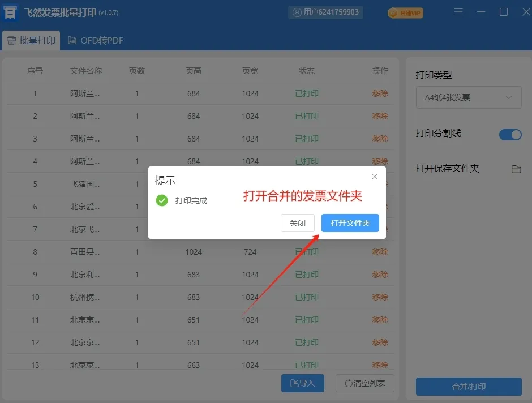Click 关闭 in the dialog
This screenshot has width=532, height=403.
298,223
